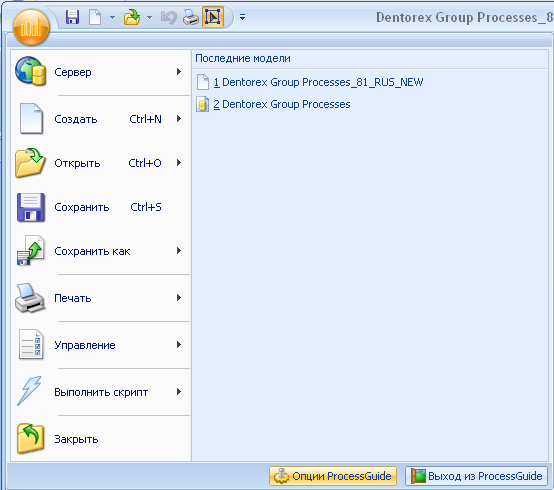This screenshot has height=490, width=554.
Task: Choose the Открыть menu entry
Action: tap(101, 163)
